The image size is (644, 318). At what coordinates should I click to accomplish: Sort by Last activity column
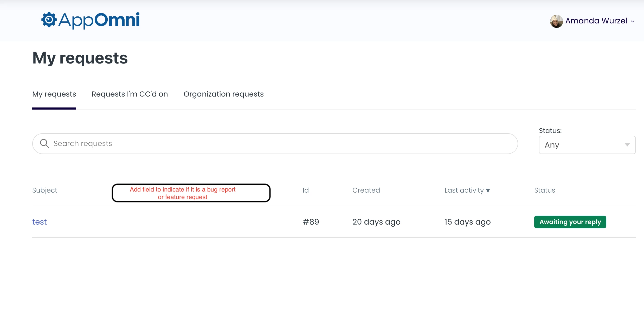pyautogui.click(x=464, y=190)
